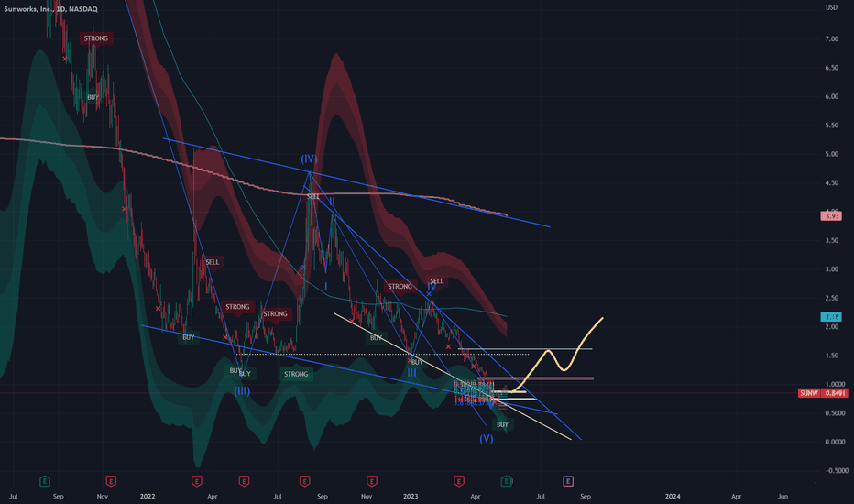Click the BUY label above wave (V)
Image resolution: width=854 pixels, height=504 pixels.
(x=502, y=424)
